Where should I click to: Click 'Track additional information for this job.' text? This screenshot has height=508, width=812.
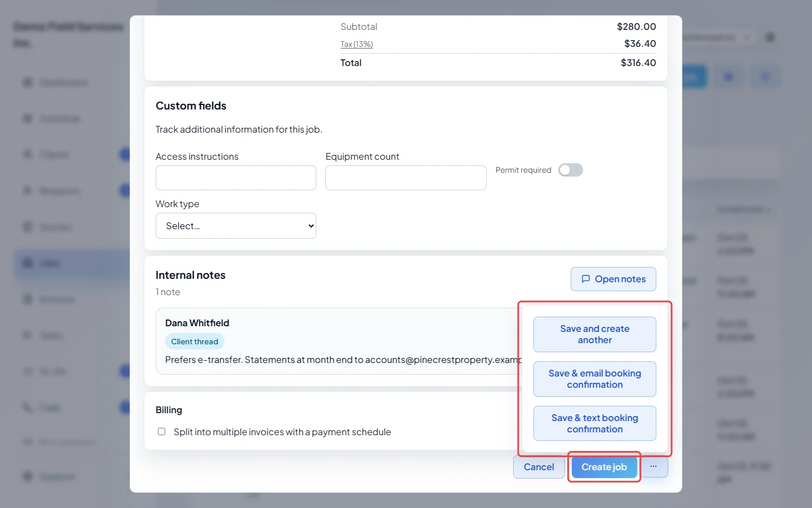pyautogui.click(x=239, y=129)
